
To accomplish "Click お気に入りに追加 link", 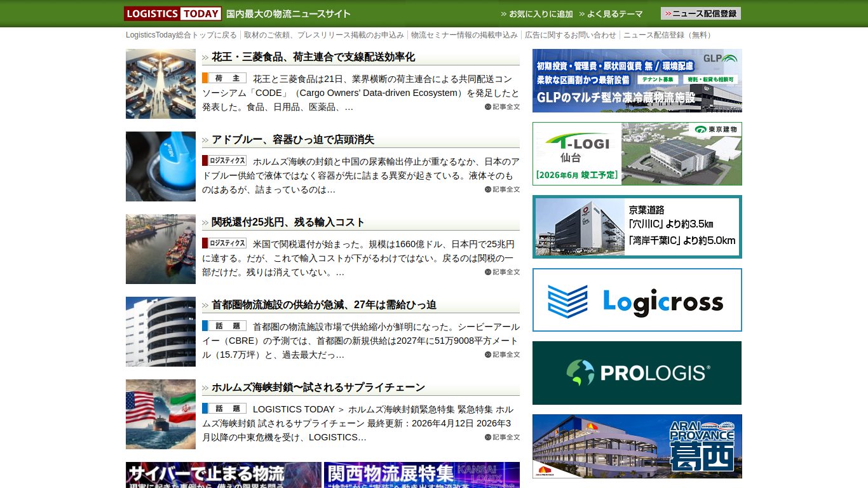I will pyautogui.click(x=537, y=14).
